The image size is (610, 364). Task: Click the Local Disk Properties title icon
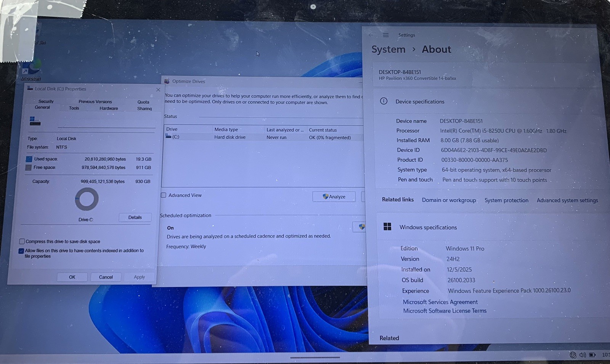point(30,88)
